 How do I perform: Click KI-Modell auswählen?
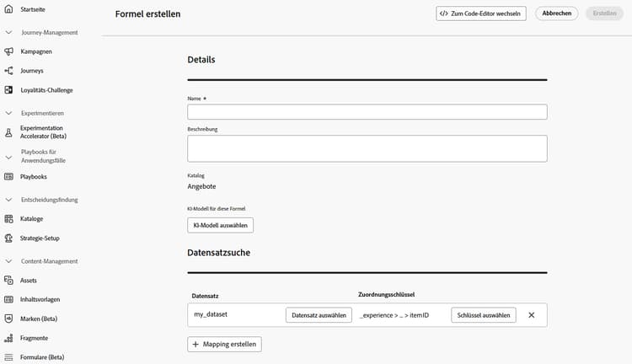220,225
